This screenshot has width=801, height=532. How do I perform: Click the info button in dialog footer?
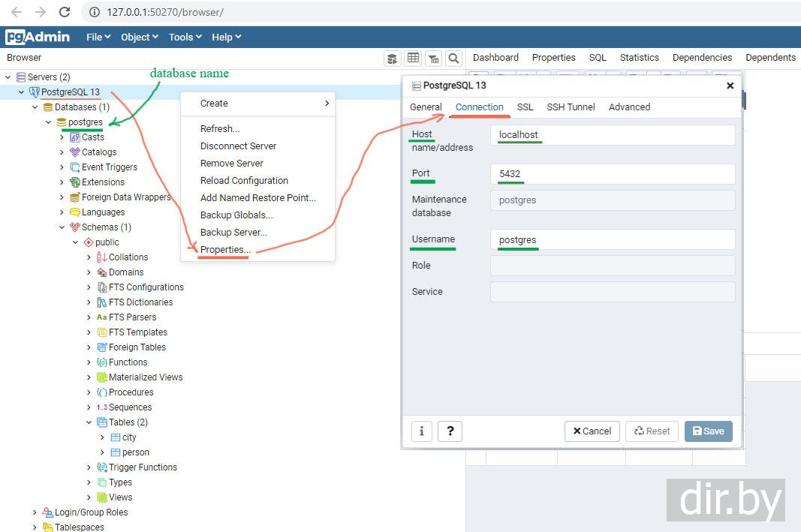point(422,431)
